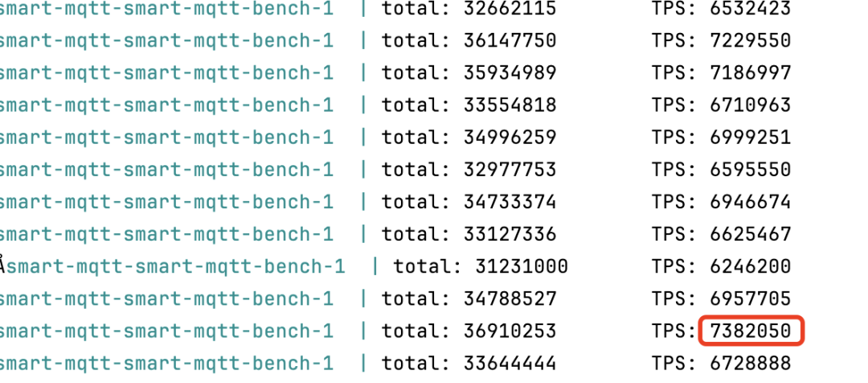Place cursor on total 34996259
The width and height of the screenshot is (868, 383).
(510, 138)
